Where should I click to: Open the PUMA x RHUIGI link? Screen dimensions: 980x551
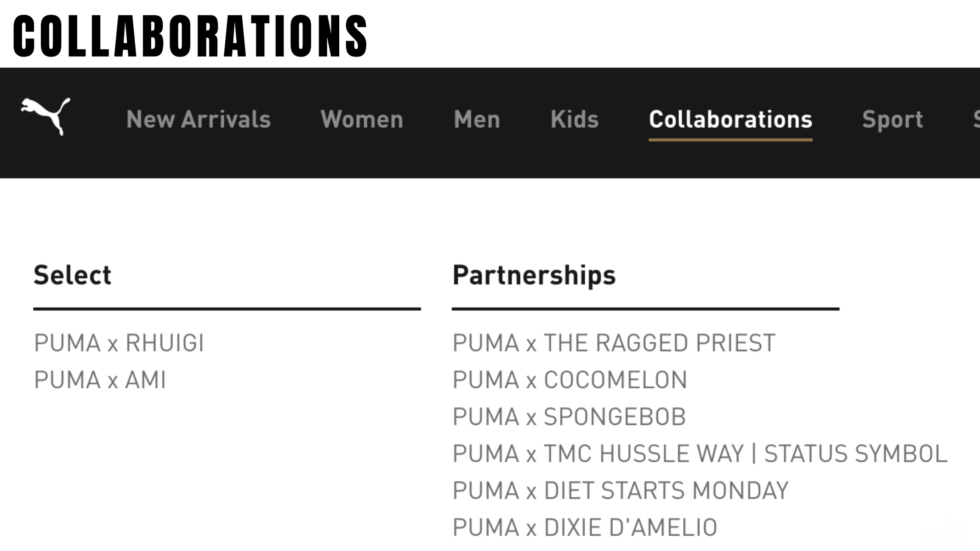click(x=119, y=343)
